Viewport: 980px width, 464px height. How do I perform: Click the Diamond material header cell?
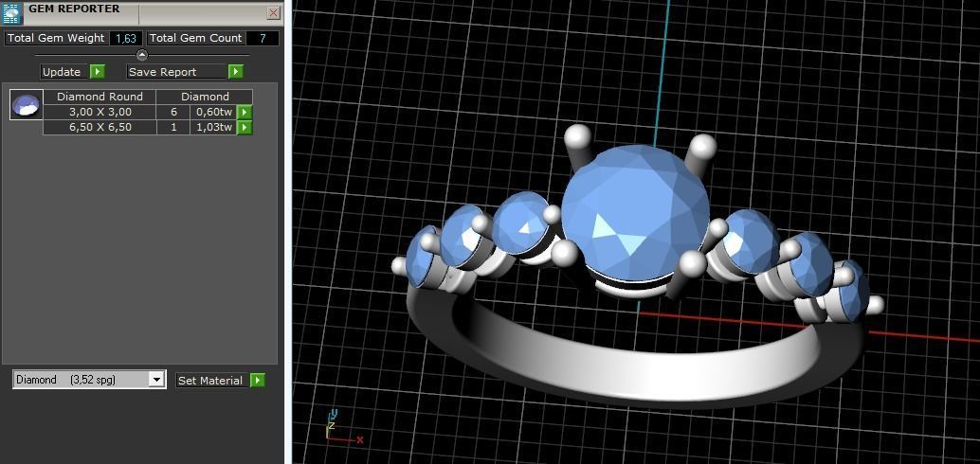205,97
